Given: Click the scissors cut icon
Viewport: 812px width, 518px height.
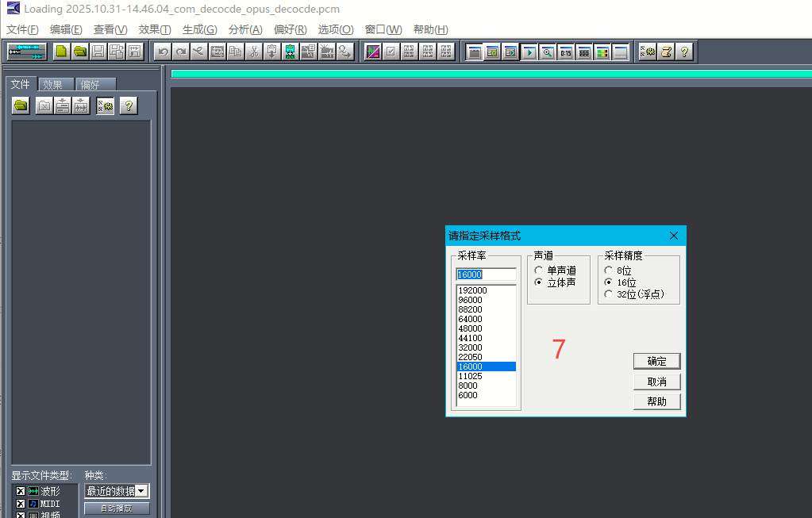Looking at the screenshot, I should 253,52.
